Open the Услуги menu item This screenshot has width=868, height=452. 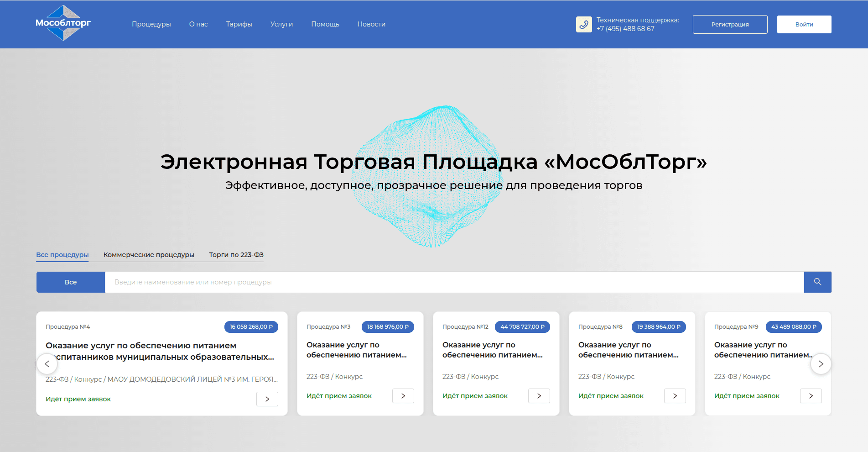281,24
